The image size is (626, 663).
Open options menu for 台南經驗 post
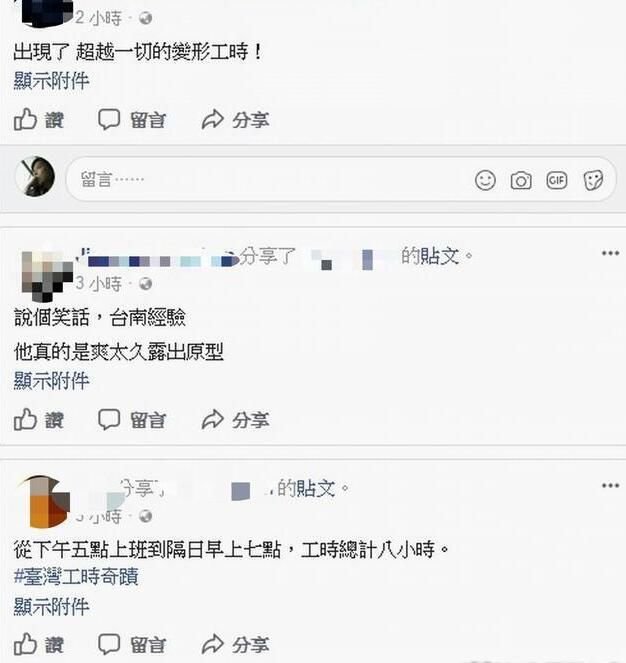point(610,253)
